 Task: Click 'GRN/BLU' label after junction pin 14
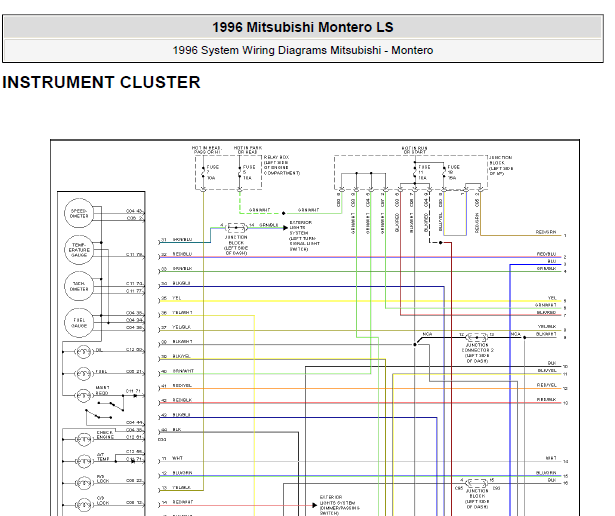(269, 225)
